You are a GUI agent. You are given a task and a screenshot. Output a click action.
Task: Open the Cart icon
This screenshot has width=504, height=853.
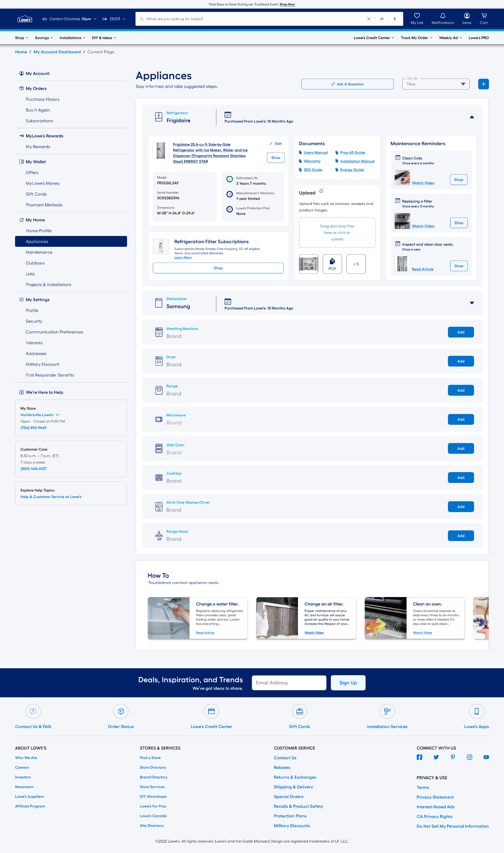[x=484, y=16]
